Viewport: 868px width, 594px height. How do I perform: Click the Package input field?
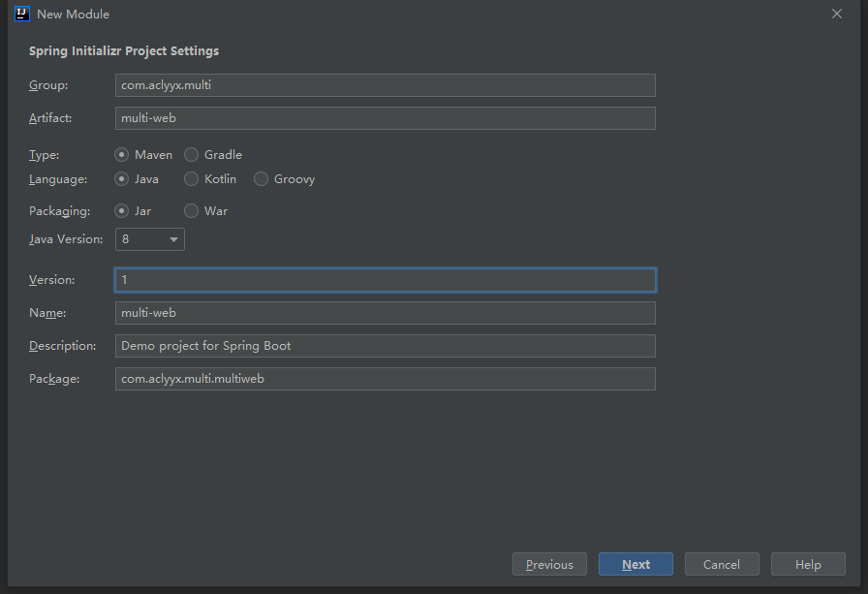(x=385, y=378)
